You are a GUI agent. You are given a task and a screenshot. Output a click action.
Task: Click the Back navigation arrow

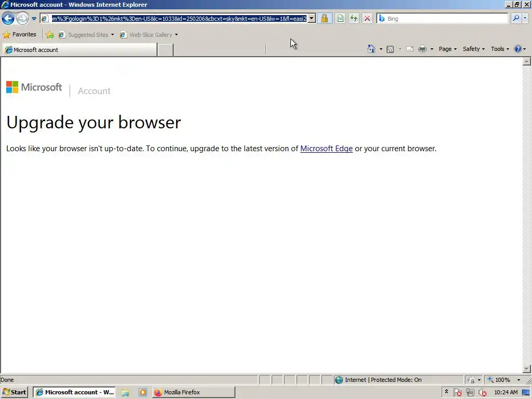click(x=8, y=18)
